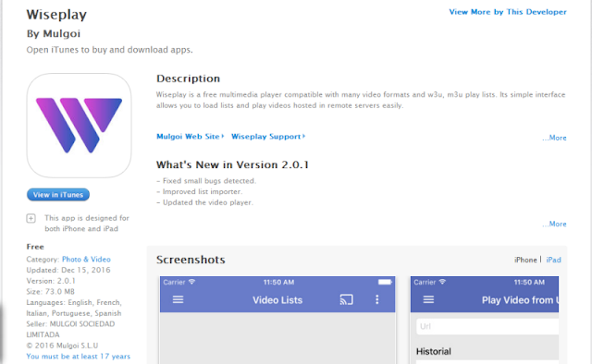This screenshot has width=592, height=364.
Task: Click the You must be at least 17 years link
Action: [78, 357]
